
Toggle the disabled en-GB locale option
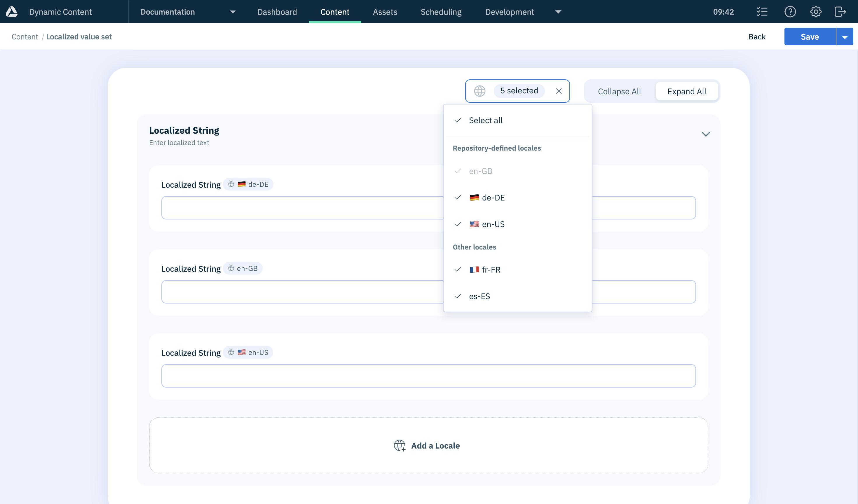click(x=517, y=171)
